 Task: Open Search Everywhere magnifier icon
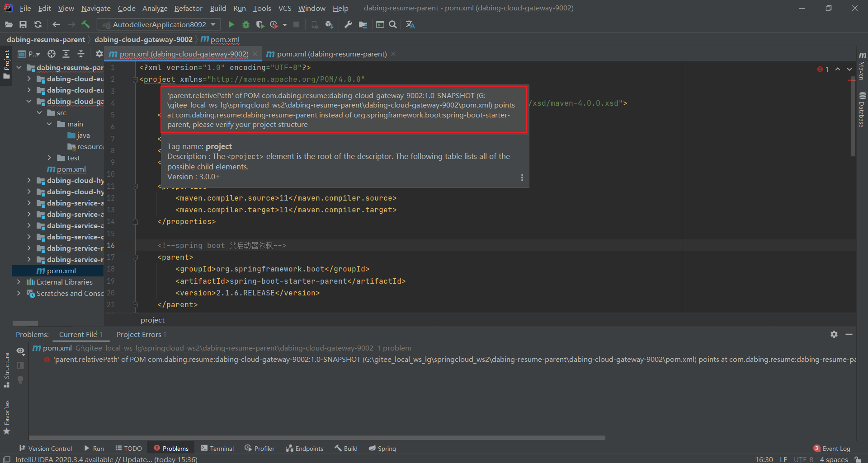coord(393,24)
